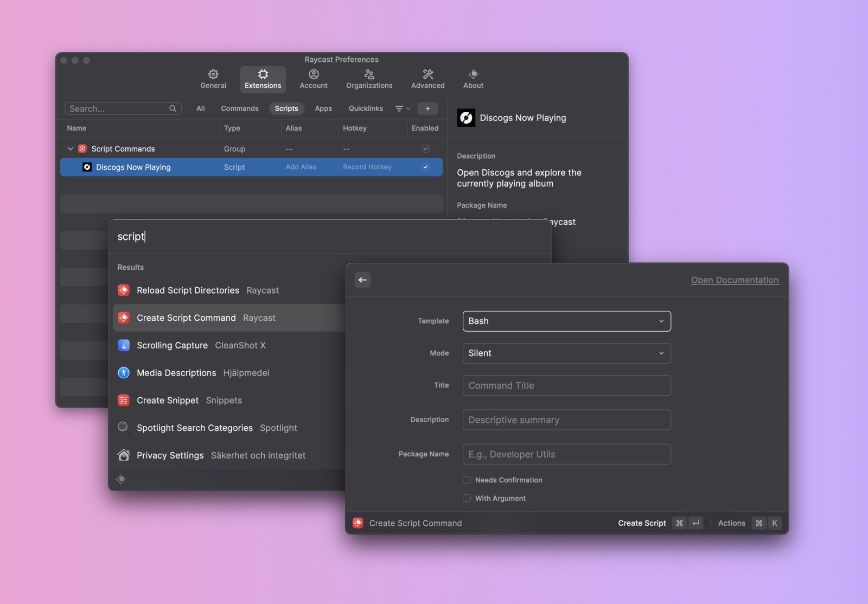This screenshot has height=604, width=868.
Task: Click the plus button to add an extension
Action: pos(427,109)
